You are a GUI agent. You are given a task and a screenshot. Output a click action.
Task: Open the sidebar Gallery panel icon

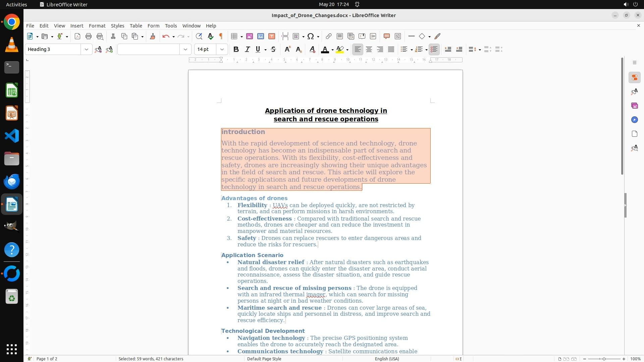(x=634, y=106)
